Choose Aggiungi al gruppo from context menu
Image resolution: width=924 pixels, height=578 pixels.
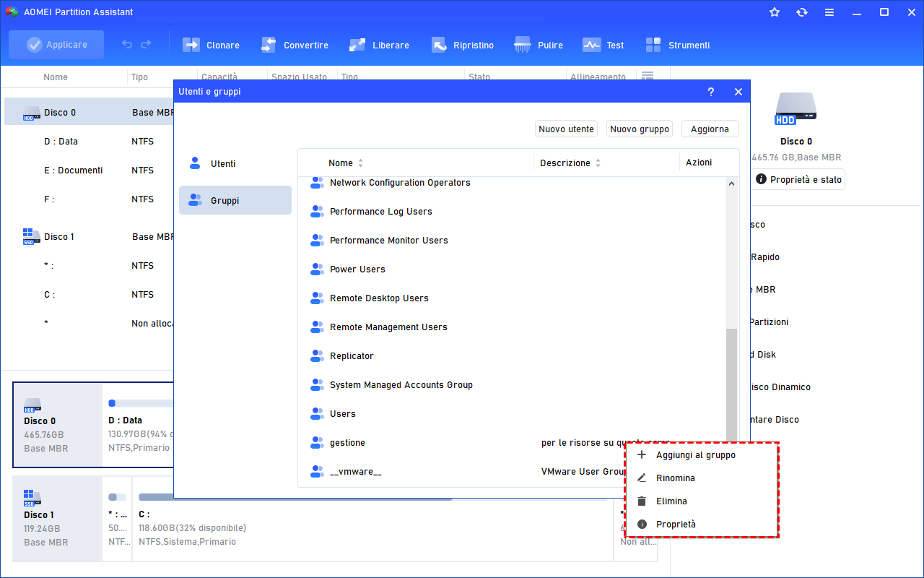[702, 455]
